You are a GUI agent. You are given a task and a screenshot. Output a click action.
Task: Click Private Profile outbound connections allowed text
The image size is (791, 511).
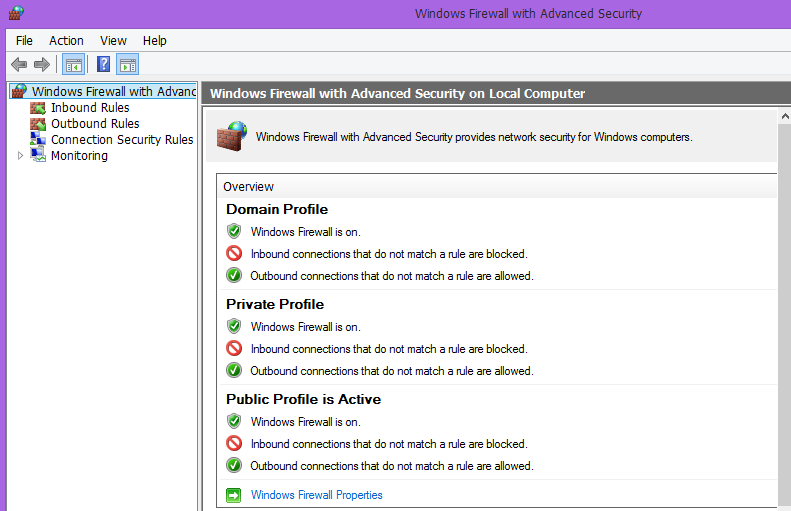click(392, 371)
